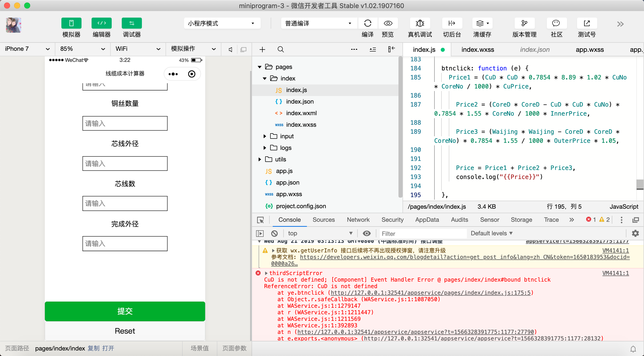This screenshot has height=356, width=644.
Task: Click the preview eye icon
Action: pyautogui.click(x=388, y=23)
